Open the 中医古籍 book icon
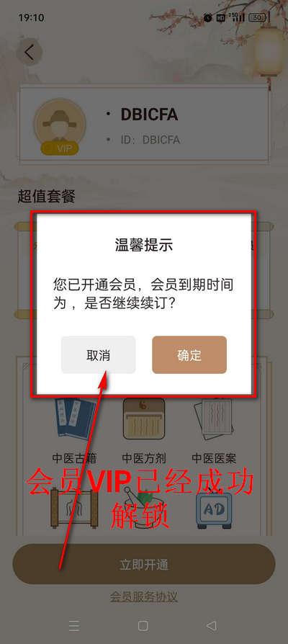Image resolution: width=288 pixels, height=644 pixels. point(76,419)
